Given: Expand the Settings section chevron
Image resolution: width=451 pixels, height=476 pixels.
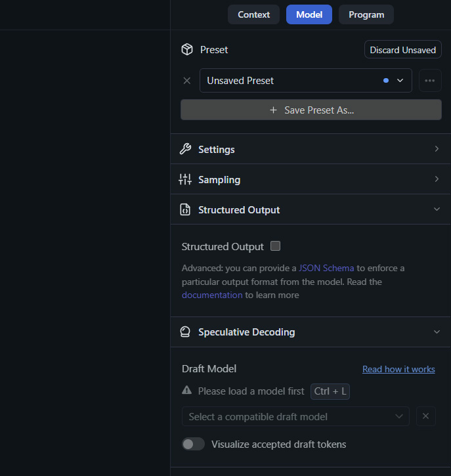Looking at the screenshot, I should (437, 149).
